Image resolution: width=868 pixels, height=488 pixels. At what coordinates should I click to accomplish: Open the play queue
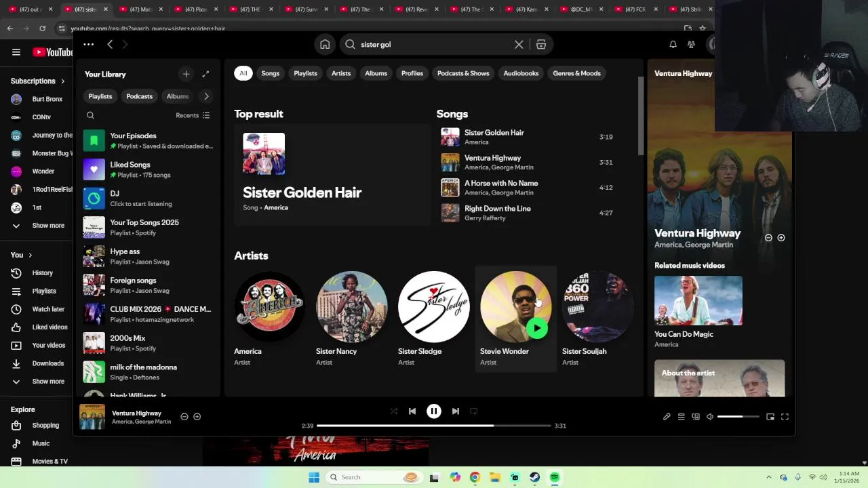click(681, 417)
